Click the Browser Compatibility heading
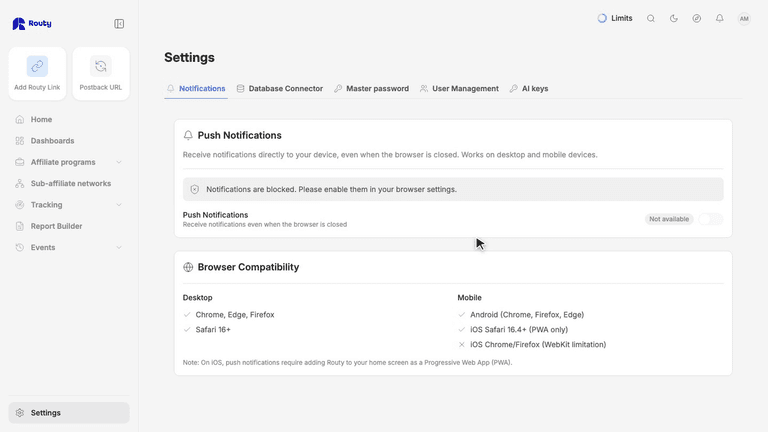768x432 pixels. click(248, 267)
